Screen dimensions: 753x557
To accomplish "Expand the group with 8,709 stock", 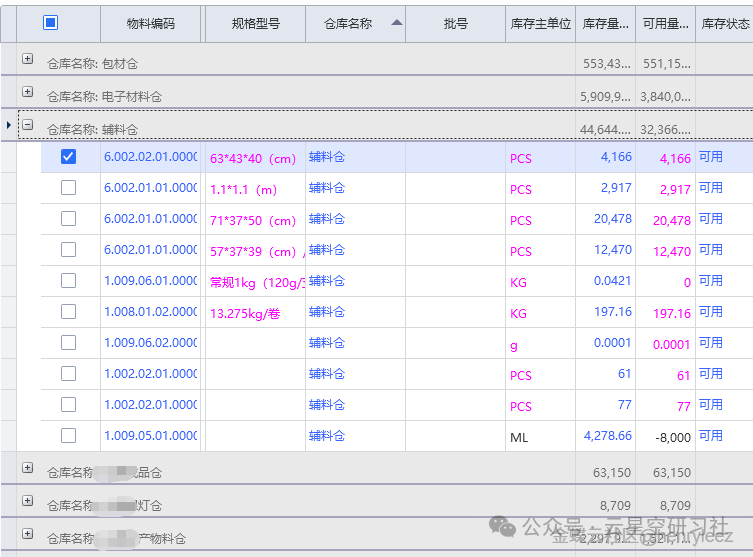I will [28, 501].
